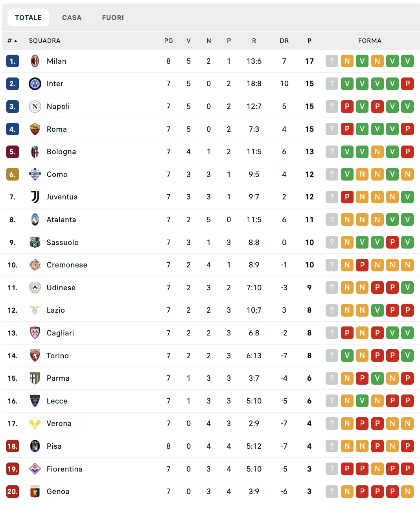Click the Milan club crest
This screenshot has width=420, height=505.
(x=35, y=61)
